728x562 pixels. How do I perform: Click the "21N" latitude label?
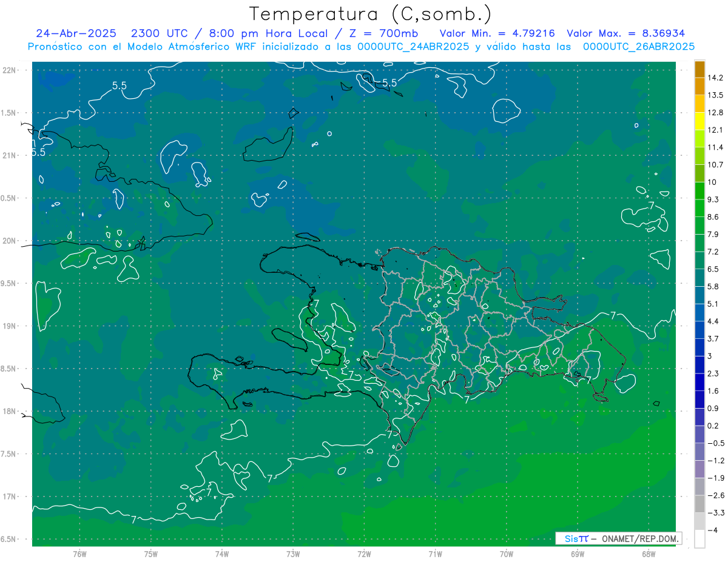tap(10, 155)
